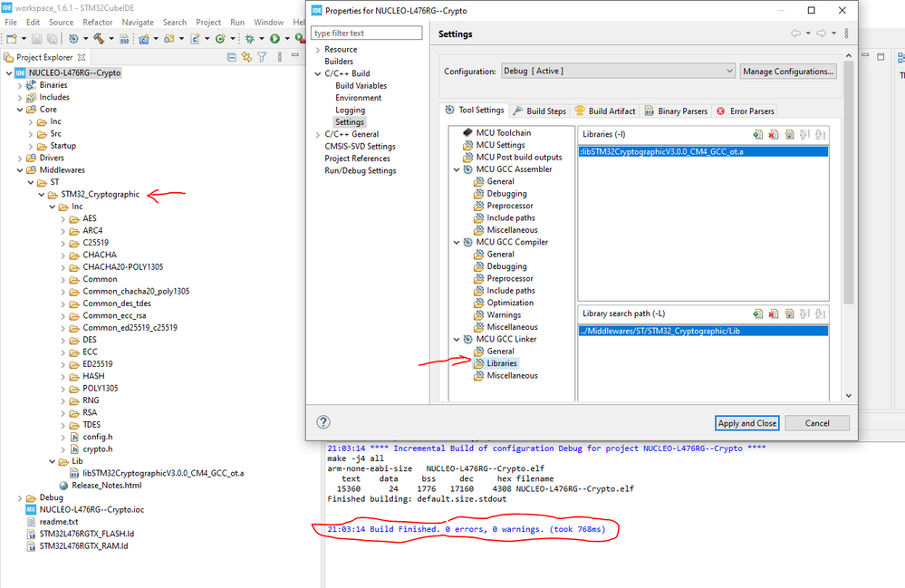The height and width of the screenshot is (588, 905).
Task: Select CMSIS-SVD Settings in properties tree
Action: click(x=361, y=147)
